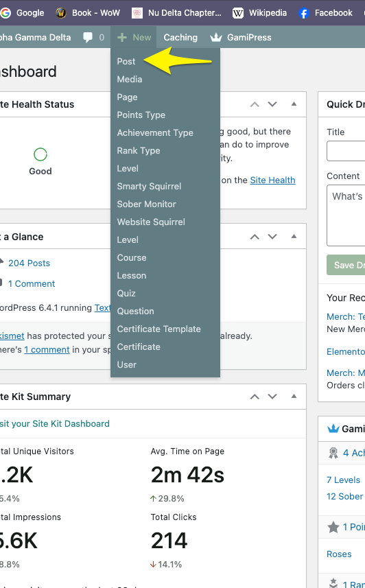Screen dimensions: 365x588
Task: Open the 204 Posts link
Action: 30,263
